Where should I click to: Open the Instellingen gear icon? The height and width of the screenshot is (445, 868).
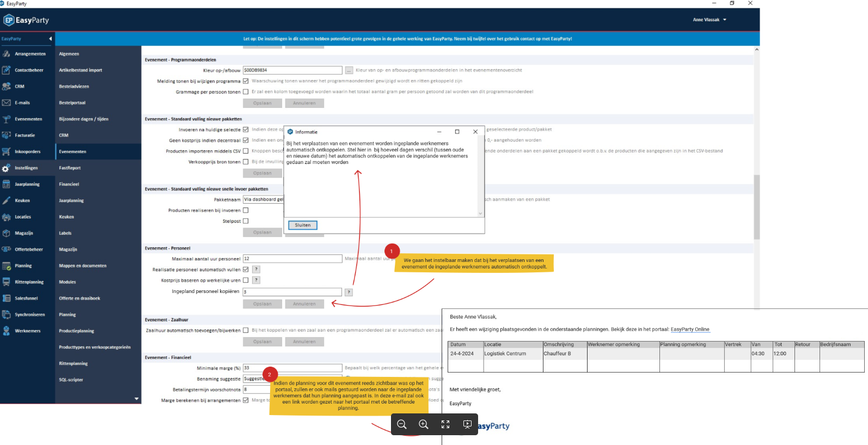click(x=7, y=168)
